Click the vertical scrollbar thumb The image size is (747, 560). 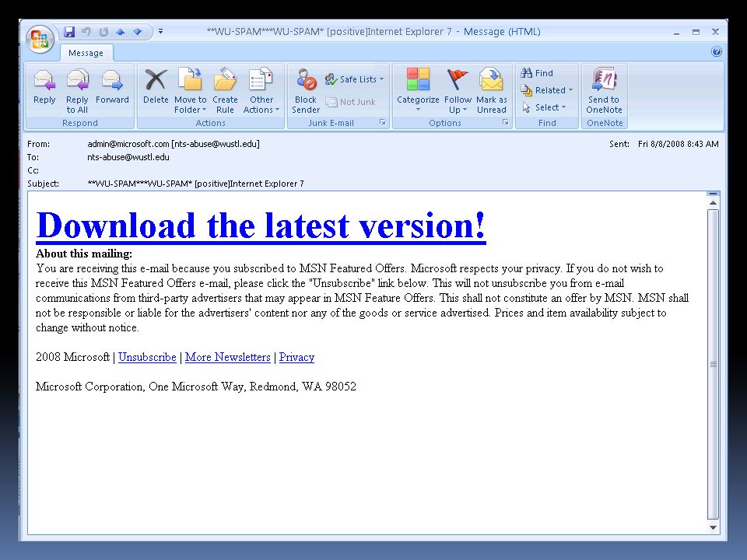[714, 364]
